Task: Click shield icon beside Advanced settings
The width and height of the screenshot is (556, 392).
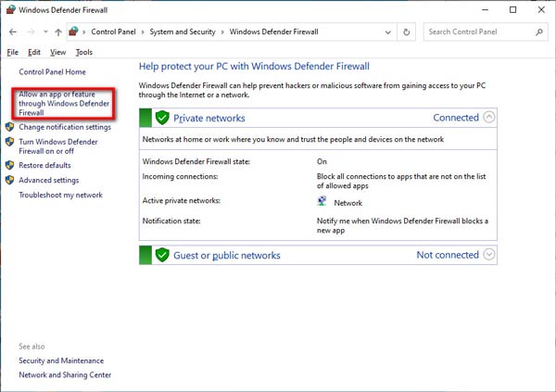Action: pyautogui.click(x=9, y=180)
